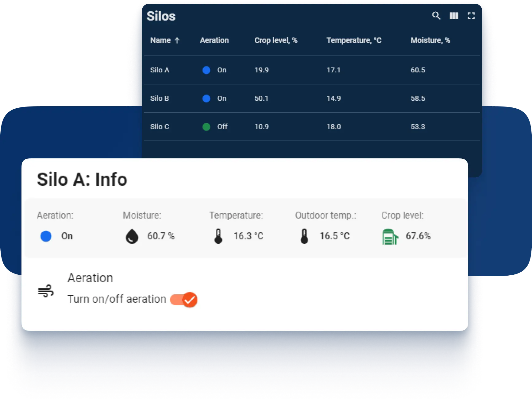
Task: Select the Silo C row name
Action: (x=160, y=127)
